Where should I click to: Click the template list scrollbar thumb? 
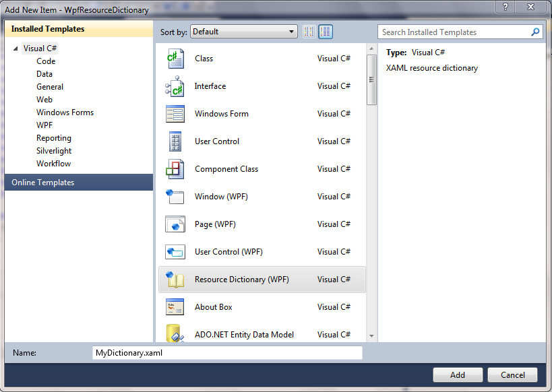(371, 80)
